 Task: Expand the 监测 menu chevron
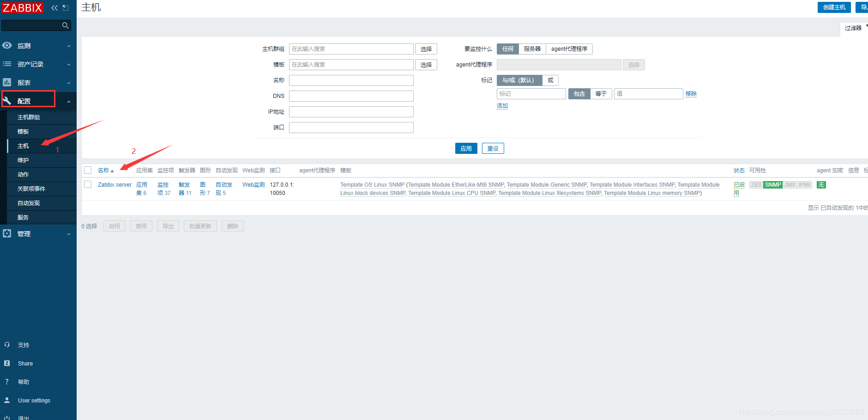69,46
